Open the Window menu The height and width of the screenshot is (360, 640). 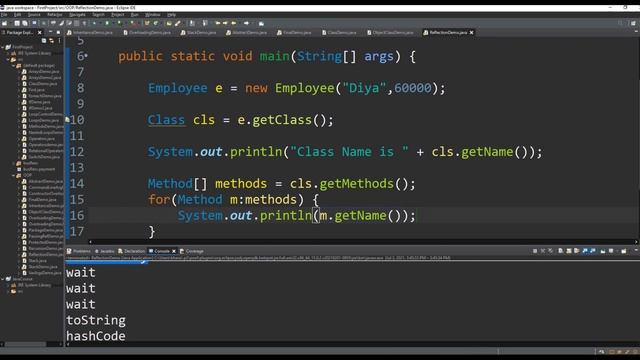point(153,15)
